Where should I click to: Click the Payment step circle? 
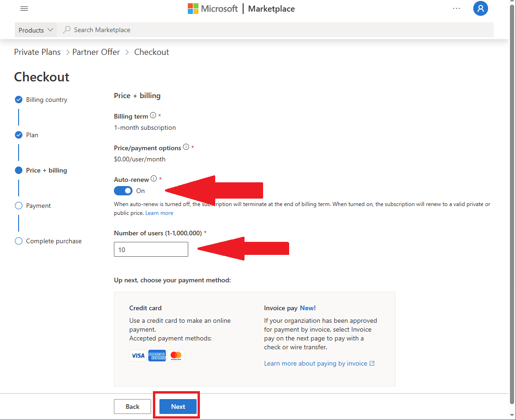(19, 206)
